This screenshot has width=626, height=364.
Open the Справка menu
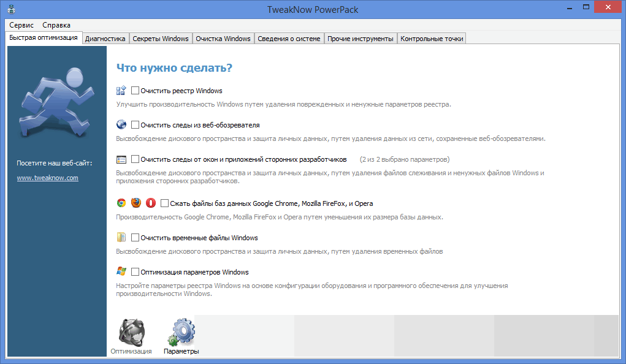[x=56, y=25]
